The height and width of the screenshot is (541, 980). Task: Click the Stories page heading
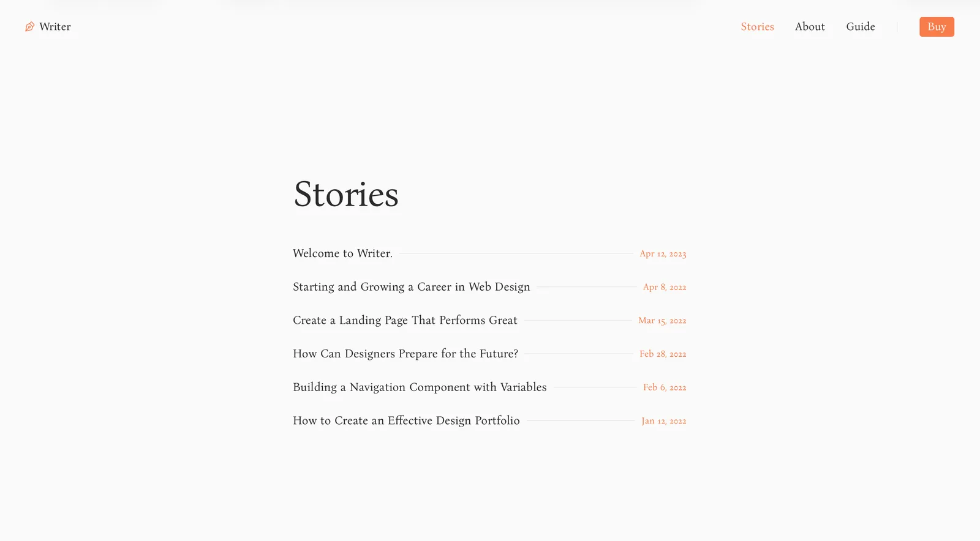coord(346,195)
